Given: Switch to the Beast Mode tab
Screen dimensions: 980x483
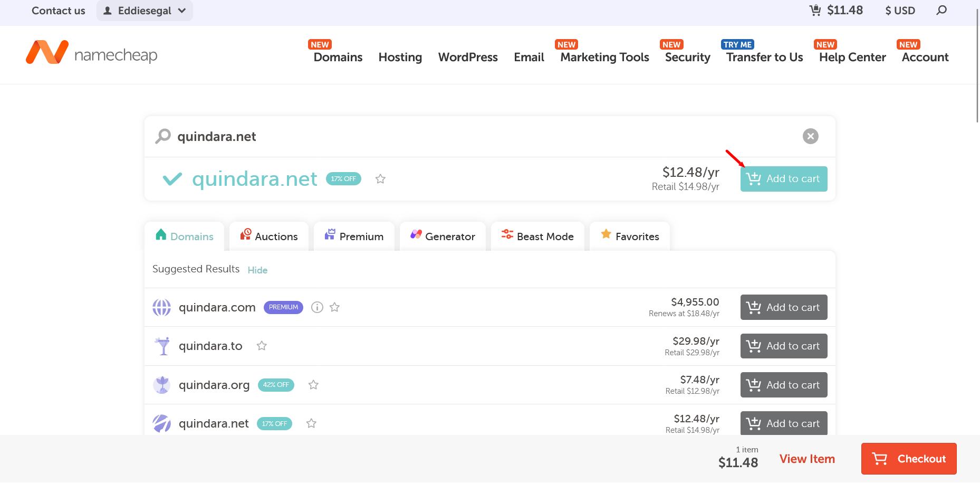Looking at the screenshot, I should coord(537,236).
